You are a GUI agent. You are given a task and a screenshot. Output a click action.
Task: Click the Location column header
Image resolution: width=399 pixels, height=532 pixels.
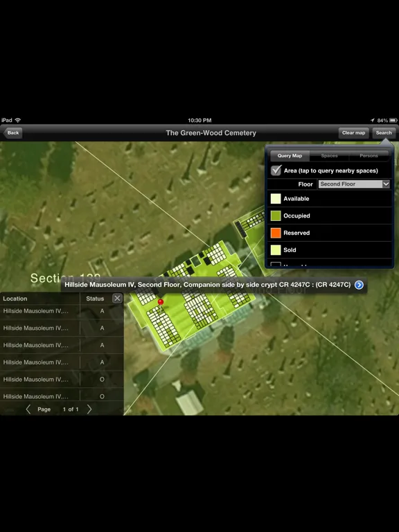(15, 299)
